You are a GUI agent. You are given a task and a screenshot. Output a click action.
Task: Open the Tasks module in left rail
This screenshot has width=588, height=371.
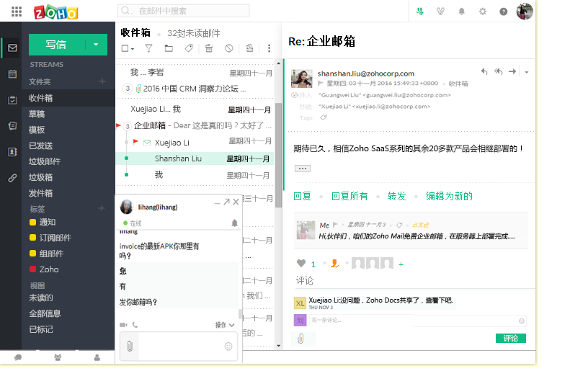click(x=12, y=99)
